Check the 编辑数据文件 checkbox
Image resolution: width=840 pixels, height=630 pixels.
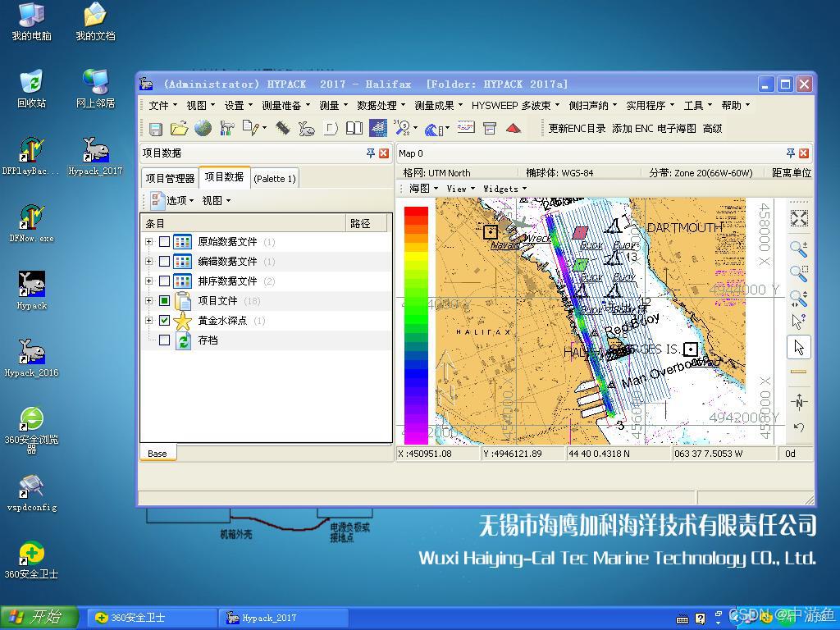click(164, 262)
